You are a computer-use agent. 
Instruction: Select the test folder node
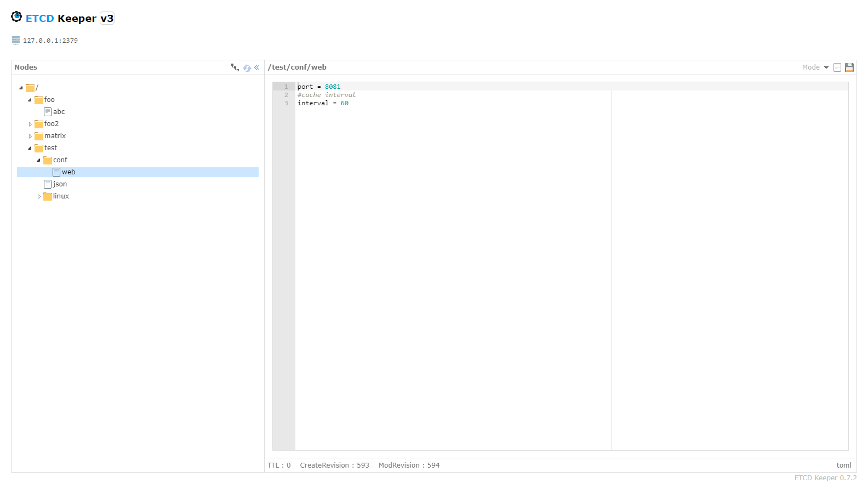click(x=50, y=148)
